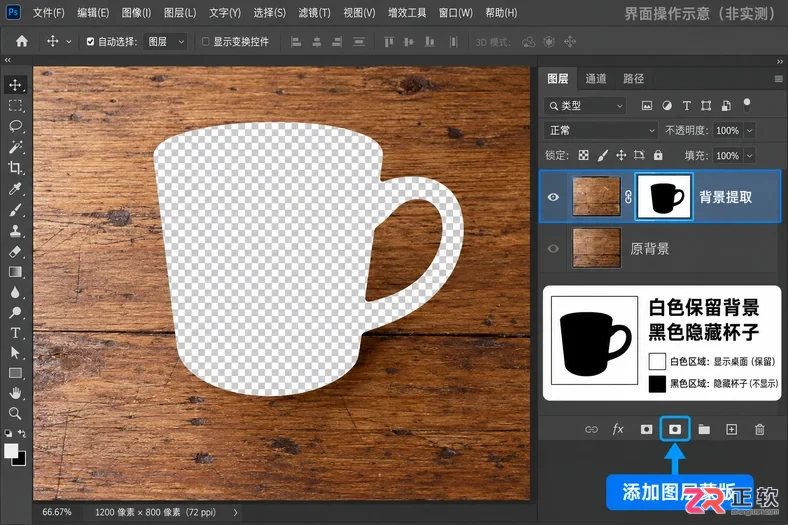Select the Blur droplet tool
The width and height of the screenshot is (788, 525).
15,292
